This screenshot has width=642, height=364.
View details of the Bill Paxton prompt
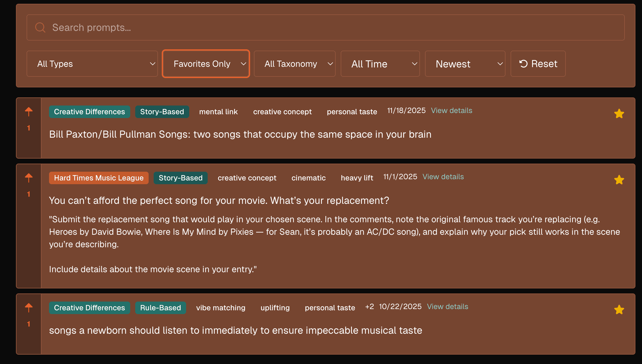coord(451,111)
